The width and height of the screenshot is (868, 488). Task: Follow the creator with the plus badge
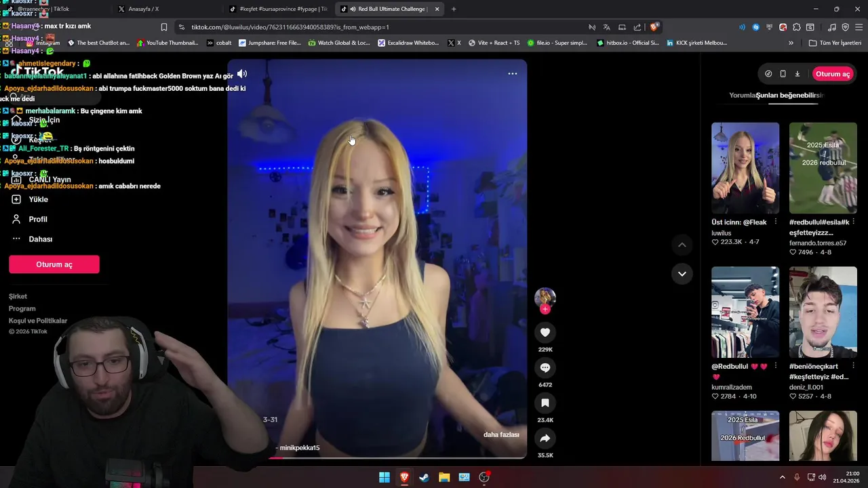pyautogui.click(x=545, y=309)
